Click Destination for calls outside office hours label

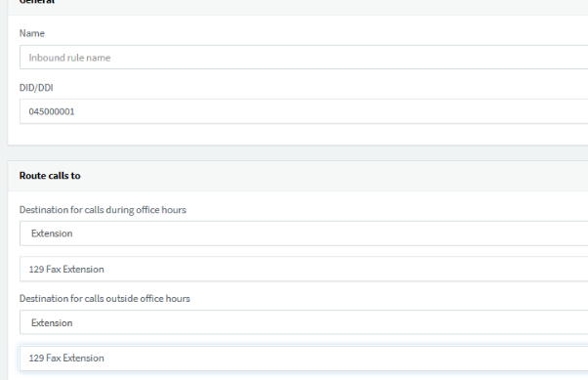coord(105,299)
